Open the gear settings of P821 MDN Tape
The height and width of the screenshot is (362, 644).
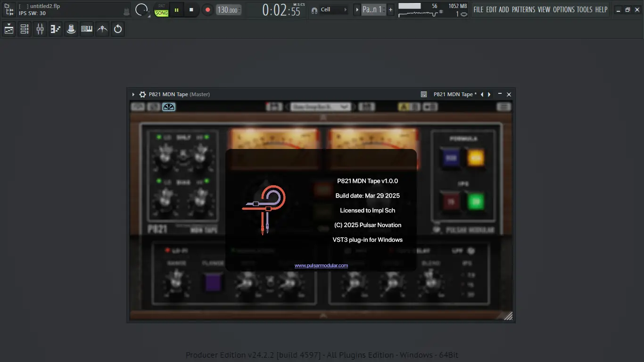pyautogui.click(x=142, y=94)
